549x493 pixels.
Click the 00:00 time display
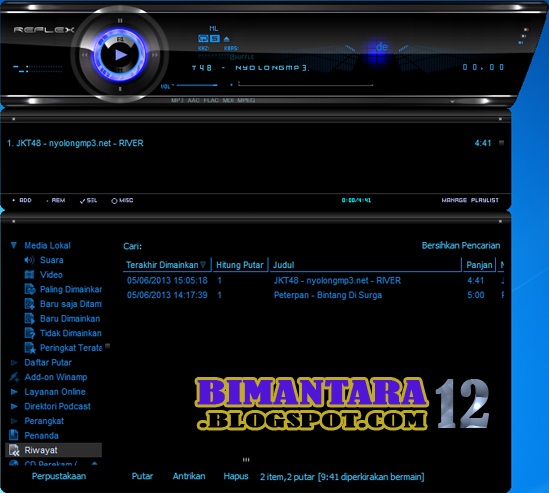[483, 67]
